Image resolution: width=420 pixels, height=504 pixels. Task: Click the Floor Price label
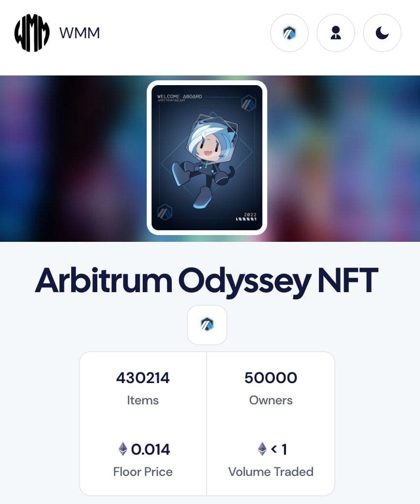[x=143, y=472]
